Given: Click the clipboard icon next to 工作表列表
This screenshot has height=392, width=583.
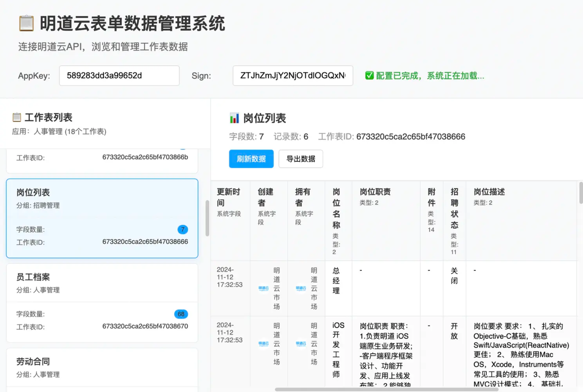Looking at the screenshot, I should [17, 117].
